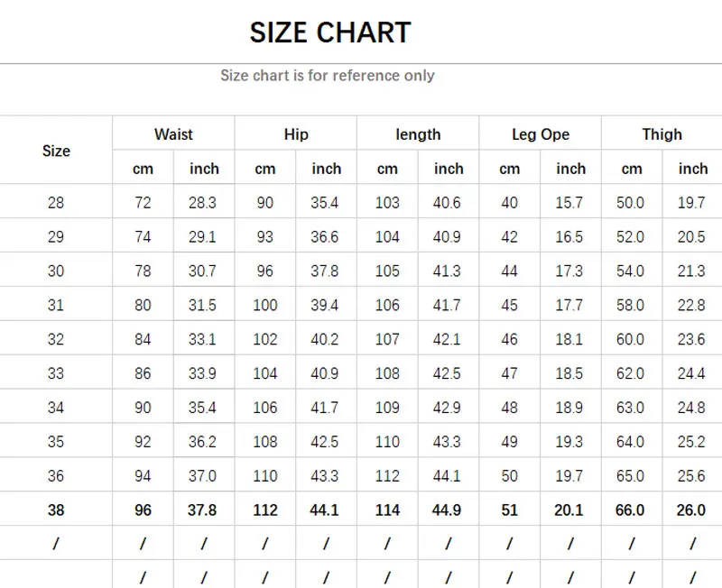Image resolution: width=722 pixels, height=588 pixels.
Task: Click the SIZE CHART title
Action: point(330,32)
